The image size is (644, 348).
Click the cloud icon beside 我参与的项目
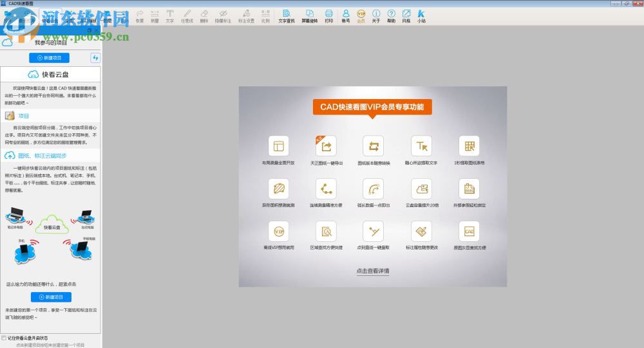(x=7, y=42)
